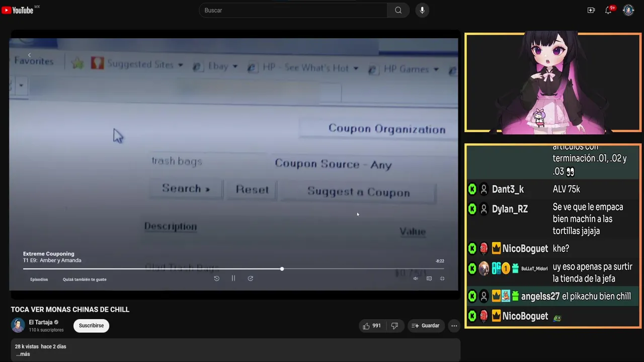Click Dylan_RZ username in chat

pyautogui.click(x=510, y=209)
